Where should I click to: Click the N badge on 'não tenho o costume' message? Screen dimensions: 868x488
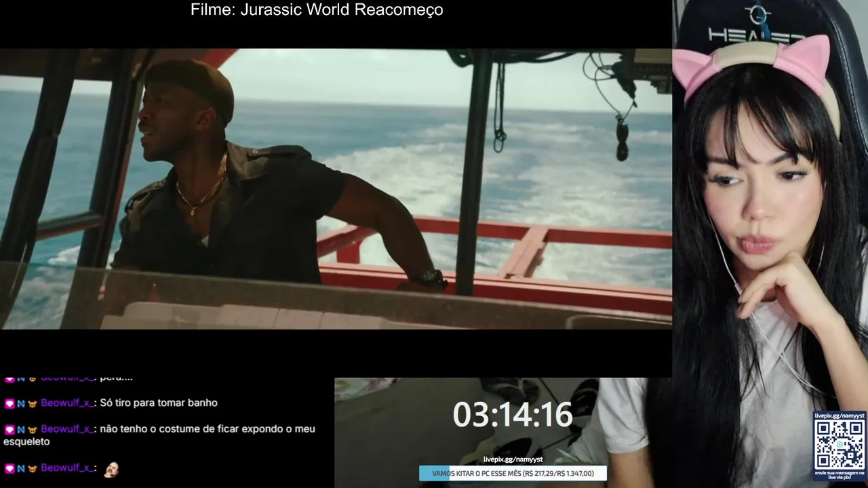[x=21, y=429]
